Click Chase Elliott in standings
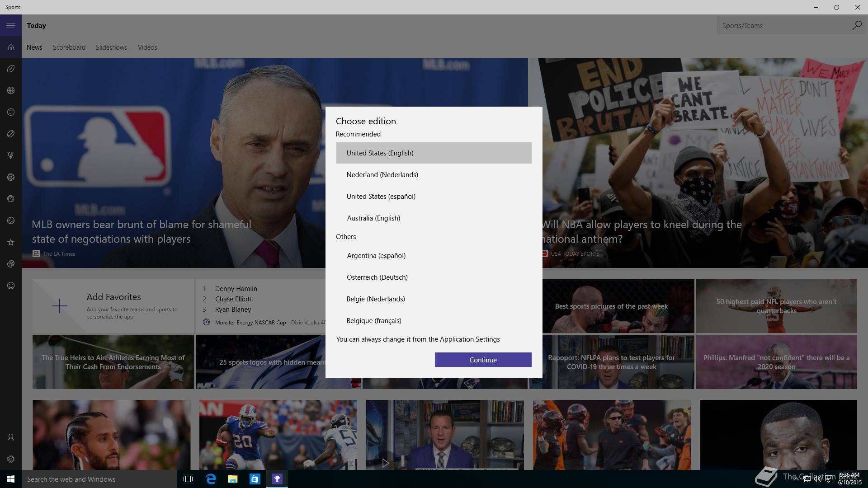This screenshot has height=488, width=868. pyautogui.click(x=233, y=299)
